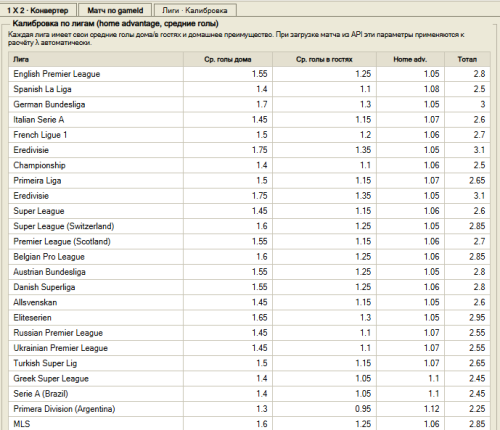Select the German Bundesliga cell
Image resolution: width=500 pixels, height=430 pixels.
[96, 105]
